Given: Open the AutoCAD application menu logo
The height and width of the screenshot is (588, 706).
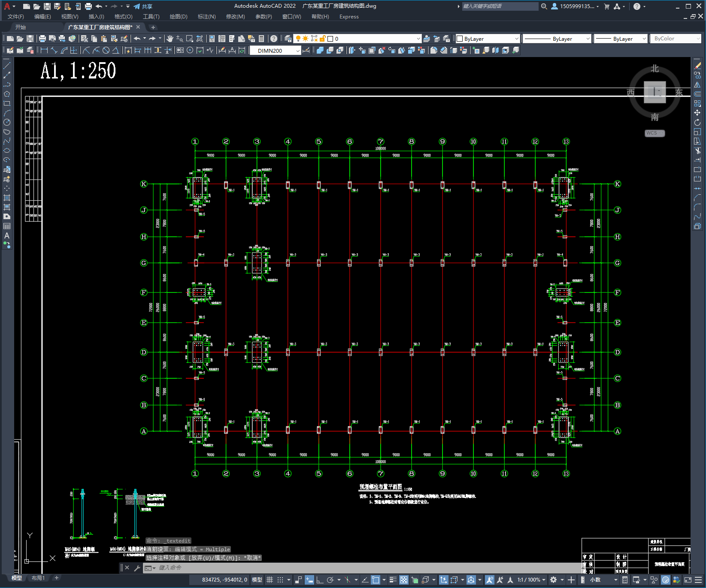Looking at the screenshot, I should click(7, 6).
